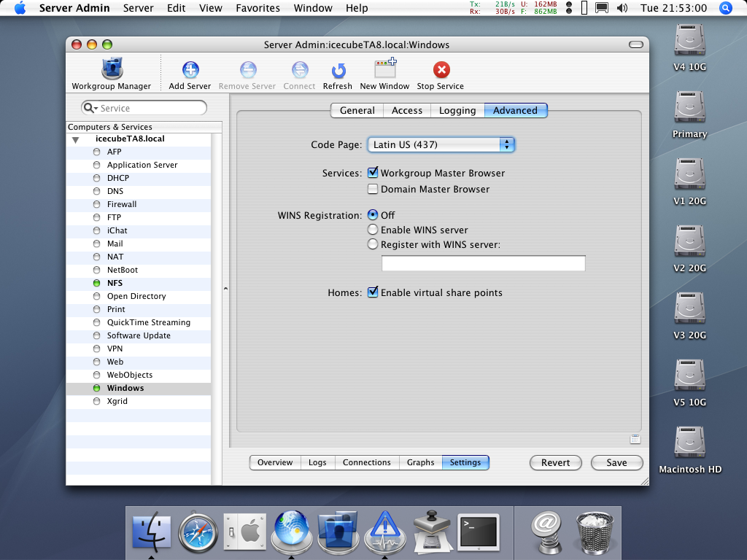Open Disk Utility stamp icon in Dock
The image size is (747, 560).
431,532
